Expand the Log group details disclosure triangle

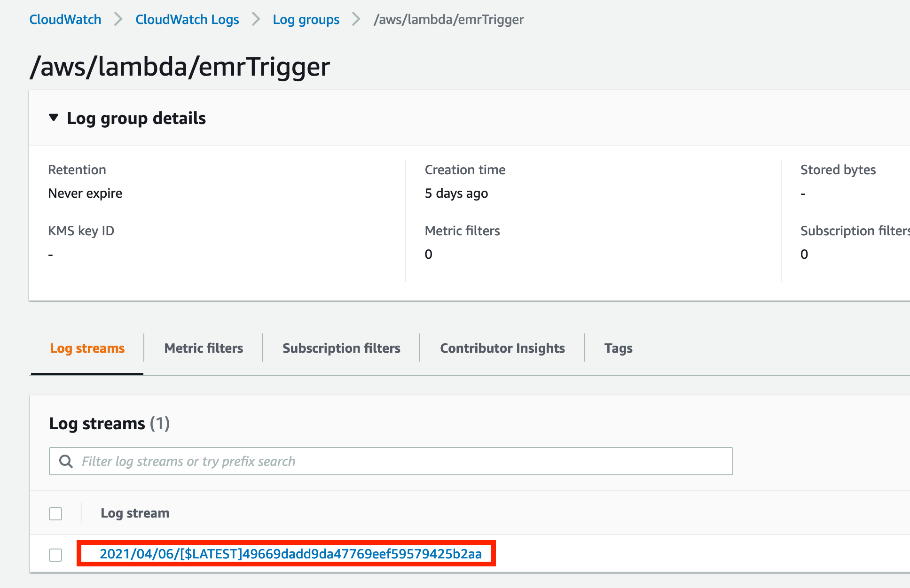(x=53, y=118)
